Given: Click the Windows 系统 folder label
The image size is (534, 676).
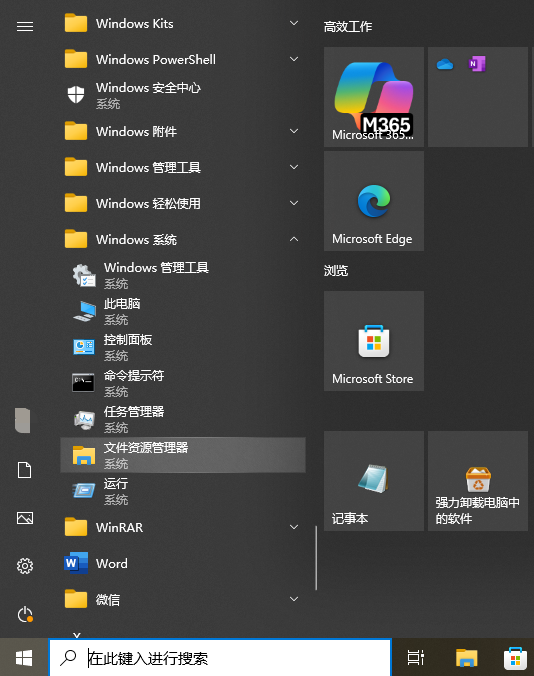Looking at the screenshot, I should pyautogui.click(x=136, y=240).
